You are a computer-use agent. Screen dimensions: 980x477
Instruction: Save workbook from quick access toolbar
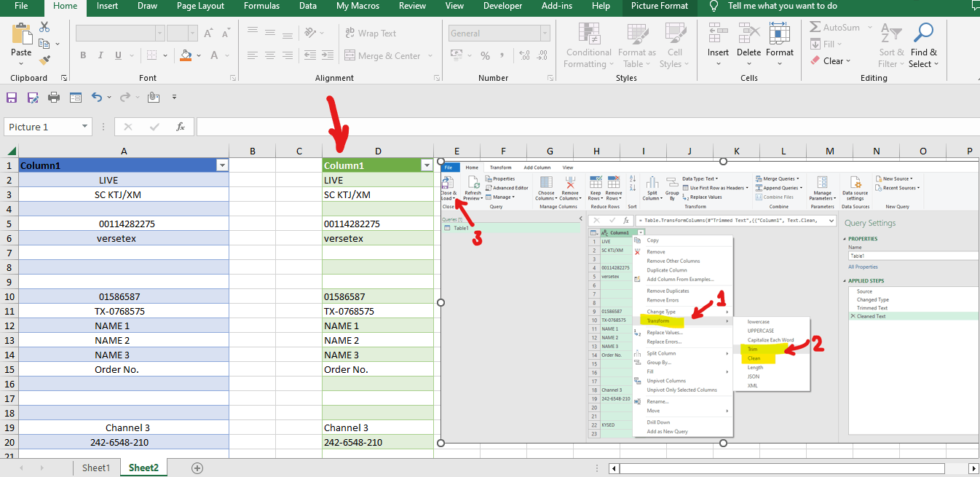click(x=12, y=98)
